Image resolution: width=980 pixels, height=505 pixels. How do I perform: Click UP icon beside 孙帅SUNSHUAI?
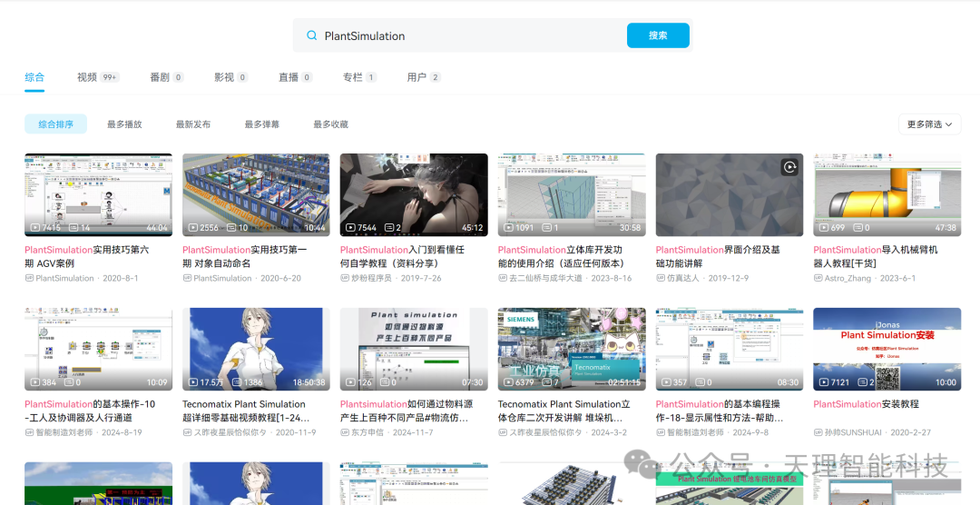818,432
